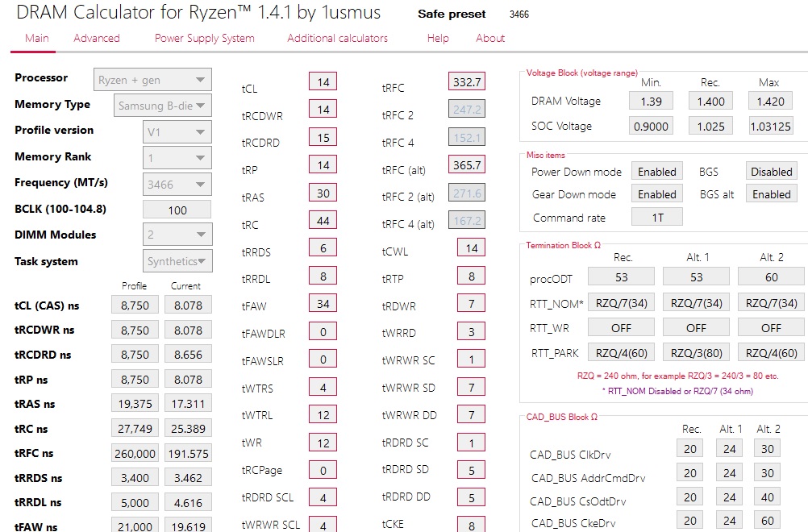Click the tRRDS value 6
The height and width of the screenshot is (532, 808).
coord(323,247)
